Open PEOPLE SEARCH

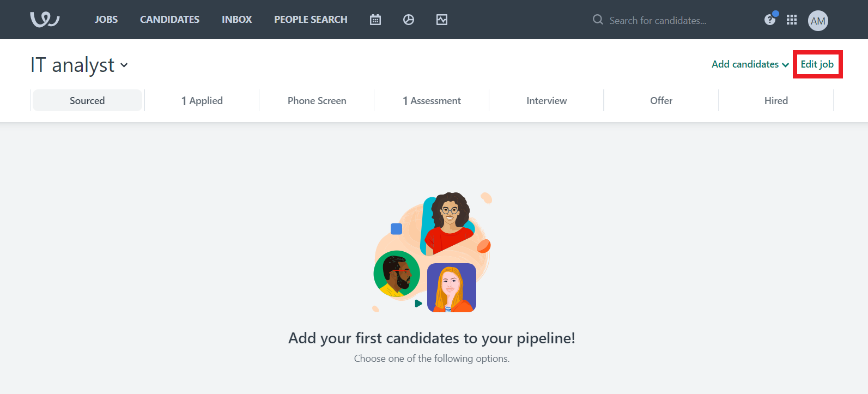311,20
